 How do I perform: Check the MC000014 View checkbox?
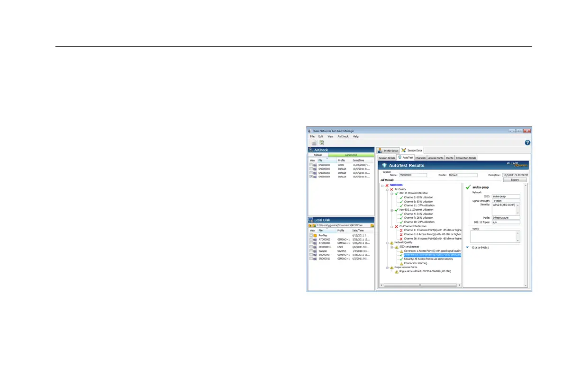(311, 247)
